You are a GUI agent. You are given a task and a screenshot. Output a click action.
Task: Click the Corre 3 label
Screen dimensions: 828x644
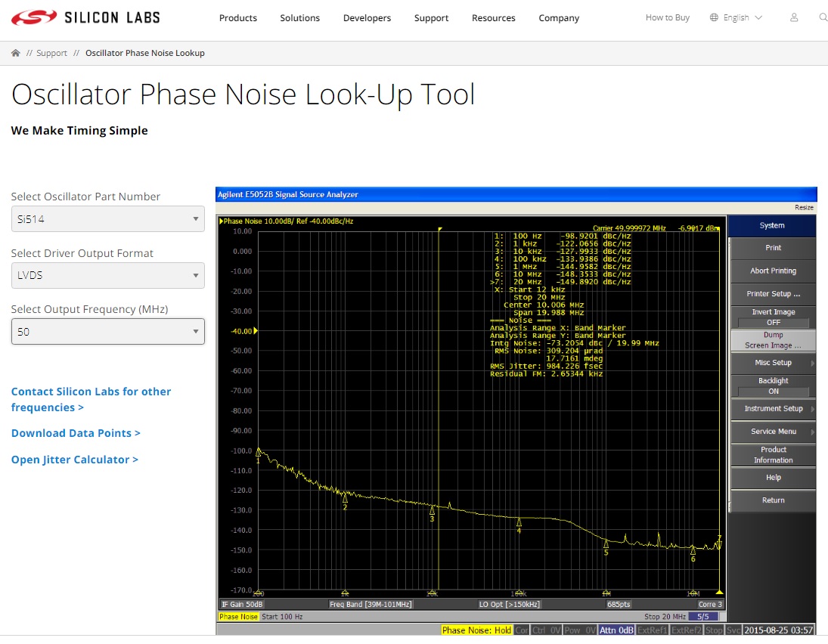coord(710,605)
